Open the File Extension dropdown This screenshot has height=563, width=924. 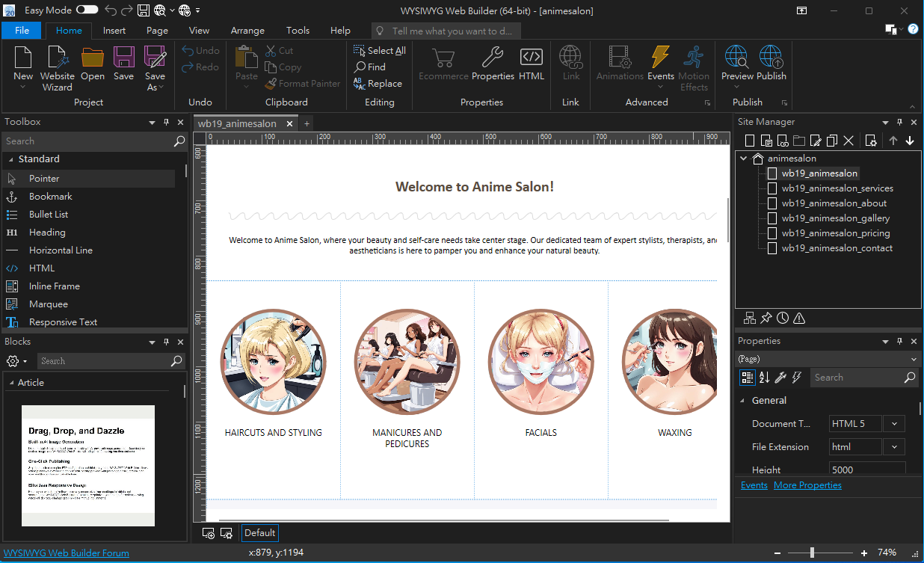[893, 447]
